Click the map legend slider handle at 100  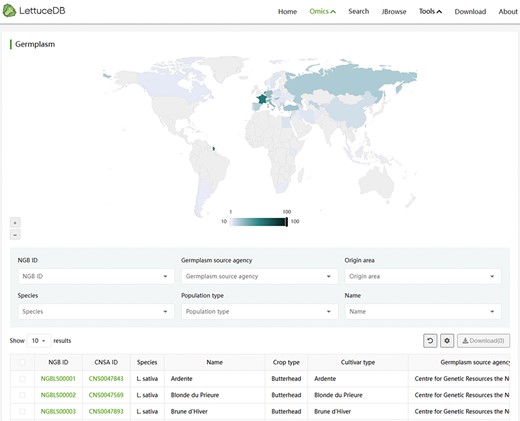[x=286, y=222]
